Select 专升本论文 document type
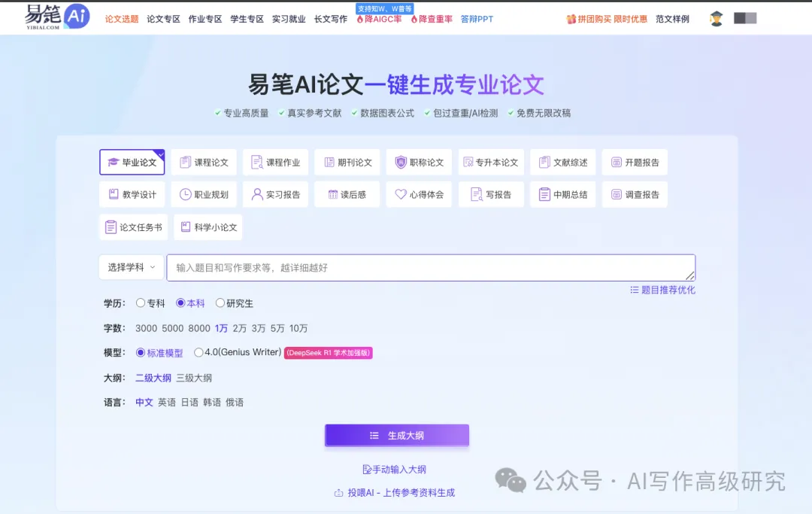This screenshot has height=514, width=812. click(492, 163)
